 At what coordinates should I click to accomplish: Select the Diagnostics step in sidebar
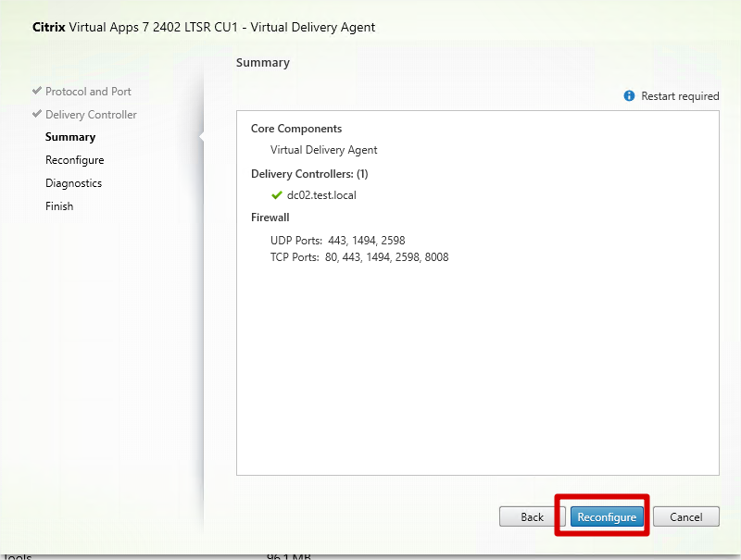click(73, 183)
